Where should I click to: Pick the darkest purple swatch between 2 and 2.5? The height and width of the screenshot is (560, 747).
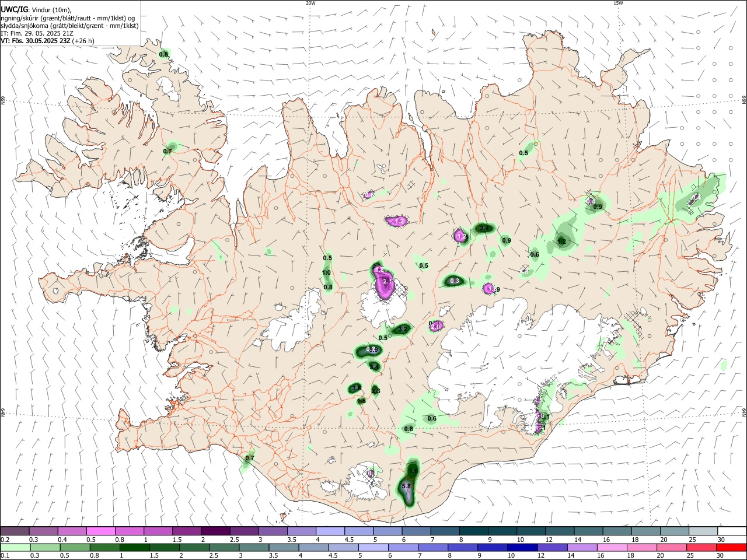coord(215,531)
